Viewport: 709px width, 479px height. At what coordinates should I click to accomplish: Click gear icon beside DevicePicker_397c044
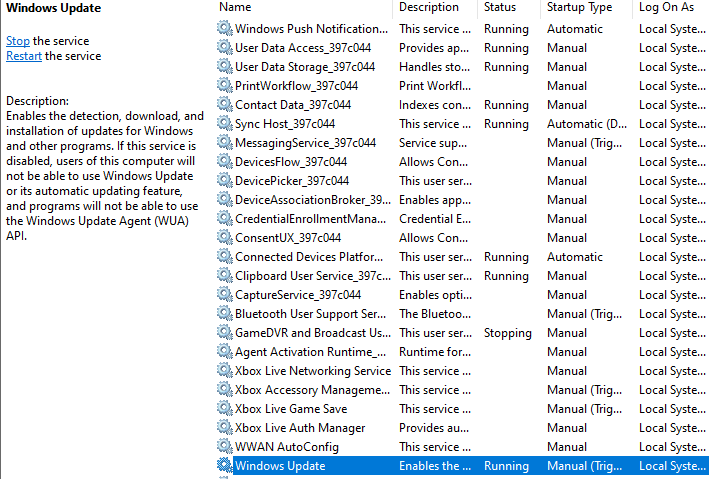click(224, 180)
